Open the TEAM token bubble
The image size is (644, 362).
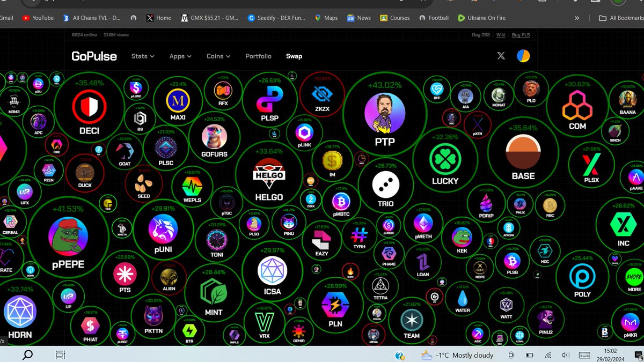tap(412, 321)
